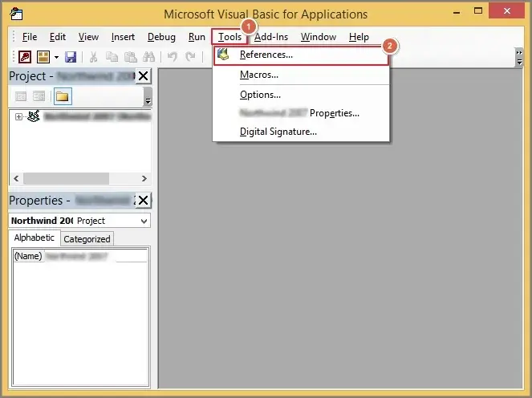Click the Insert Module toolbar icon
532x398 pixels.
point(43,57)
